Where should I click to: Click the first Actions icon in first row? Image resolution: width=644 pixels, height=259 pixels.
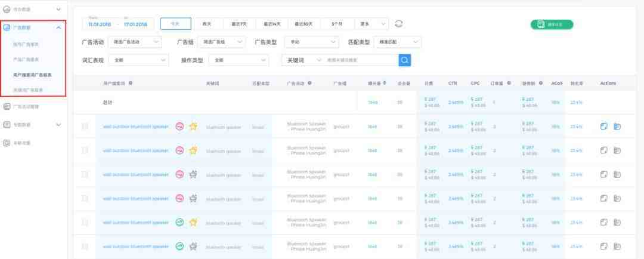603,127
